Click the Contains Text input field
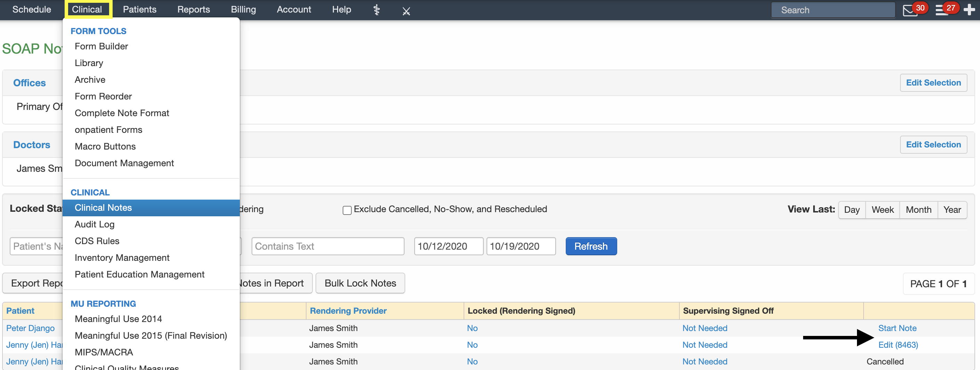Screen dimensions: 980x370 [x=328, y=246]
